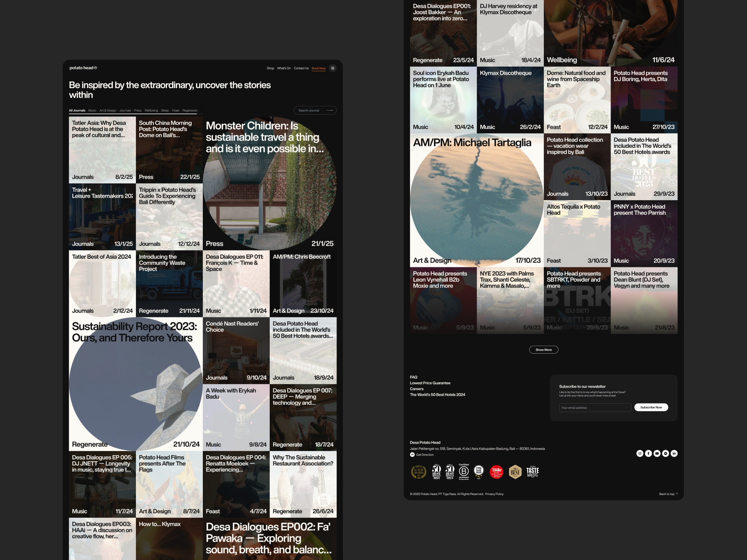
Task: Open the A Week with Erykah Badu card
Action: tap(236, 417)
